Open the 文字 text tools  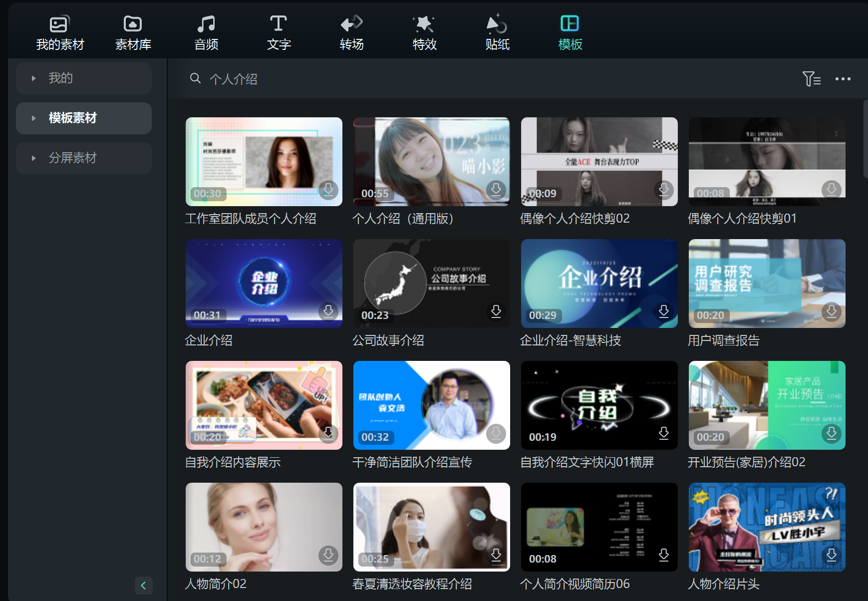(x=279, y=33)
